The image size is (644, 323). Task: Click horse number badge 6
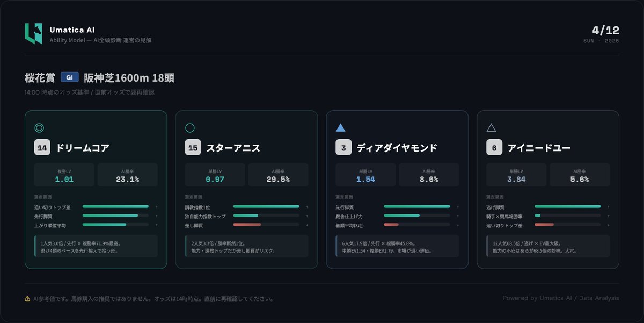click(x=494, y=148)
